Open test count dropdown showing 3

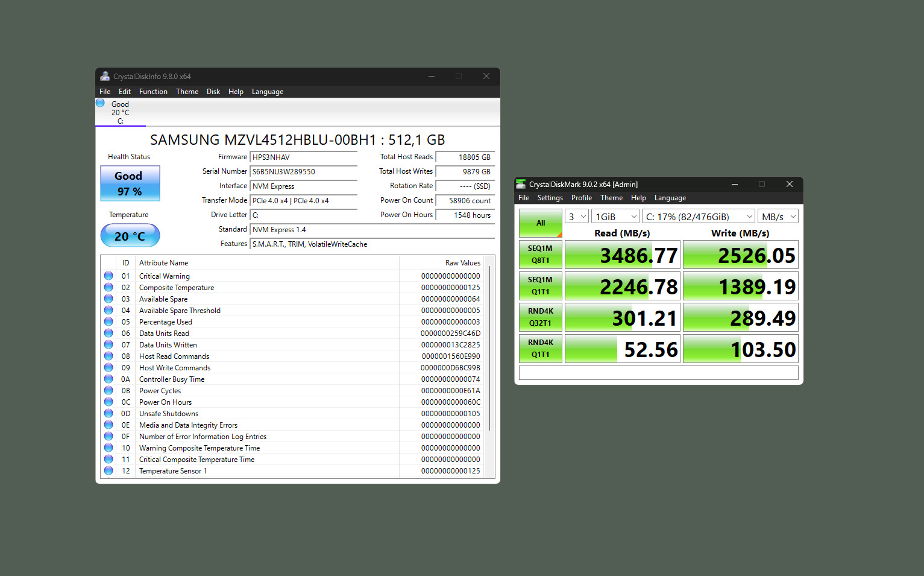(577, 217)
